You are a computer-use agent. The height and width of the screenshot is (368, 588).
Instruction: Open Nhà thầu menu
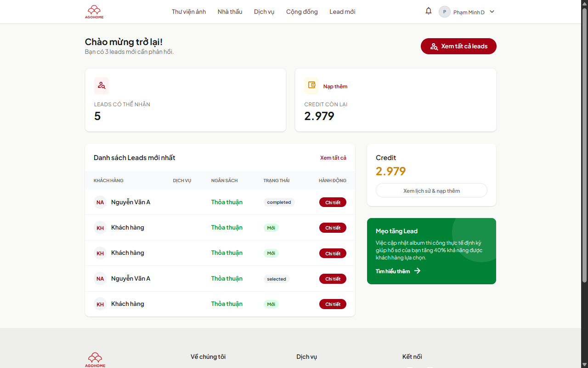(x=230, y=12)
